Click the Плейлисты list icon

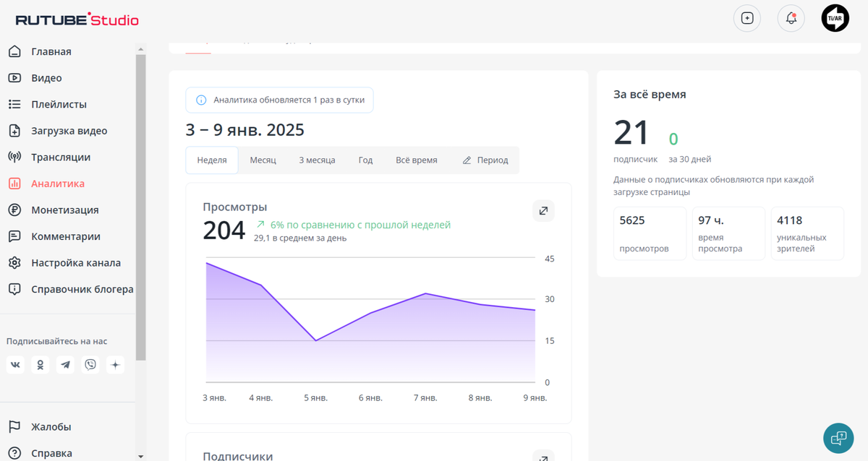point(14,104)
